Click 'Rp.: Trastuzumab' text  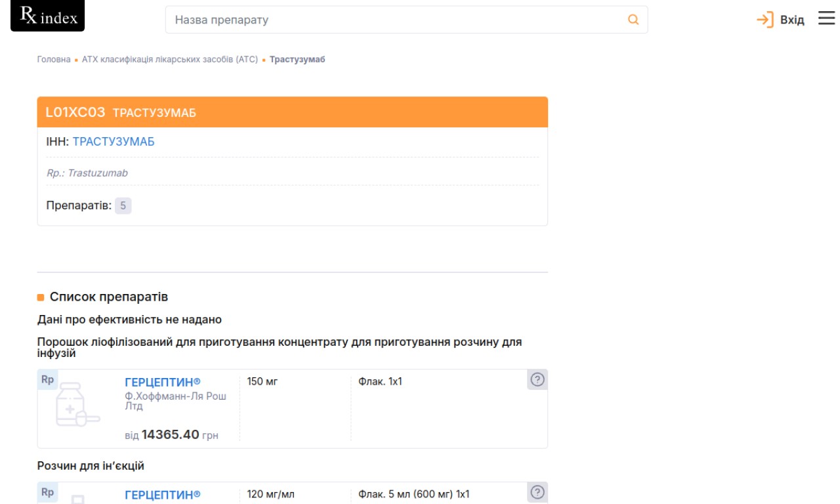point(87,173)
